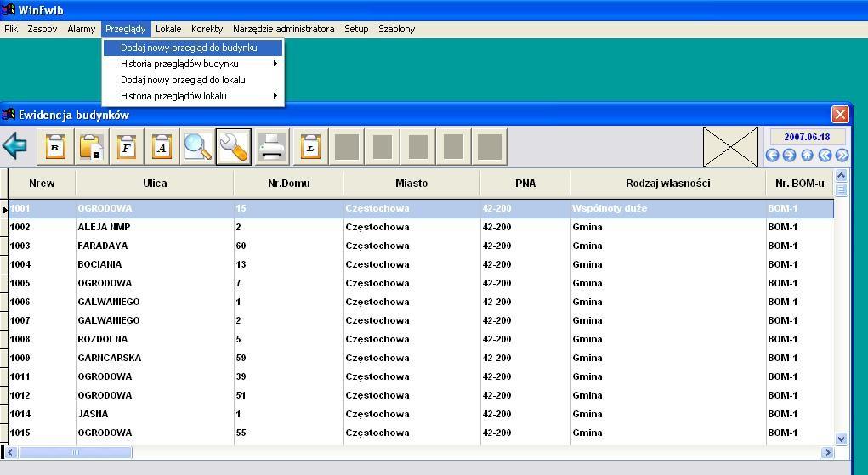Open the Alarmy menu

tap(82, 29)
